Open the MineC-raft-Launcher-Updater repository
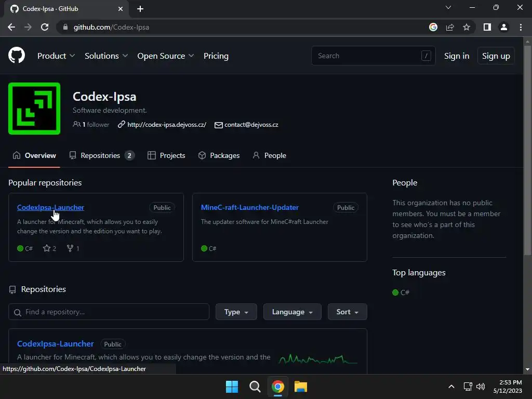The width and height of the screenshot is (532, 399). click(250, 207)
